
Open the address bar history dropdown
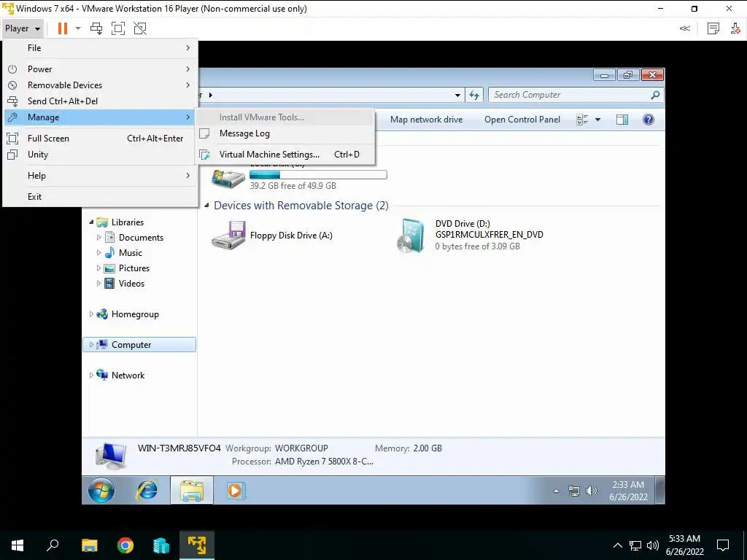coord(458,95)
